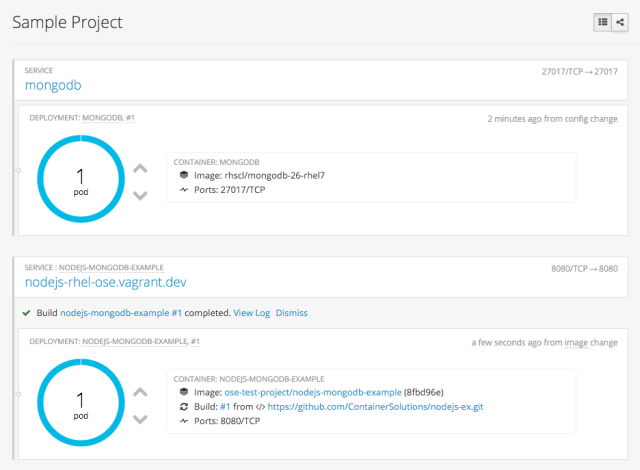
Task: Click the code icon before the GitHub URL
Action: tap(260, 407)
